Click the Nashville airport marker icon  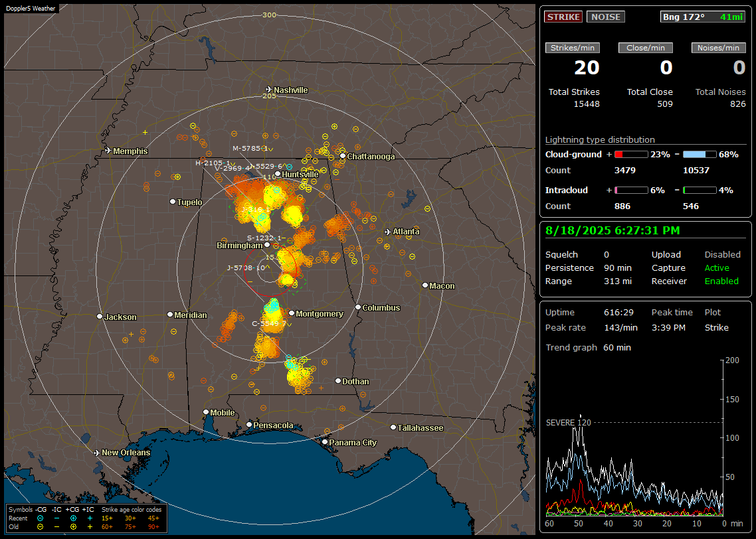[268, 90]
